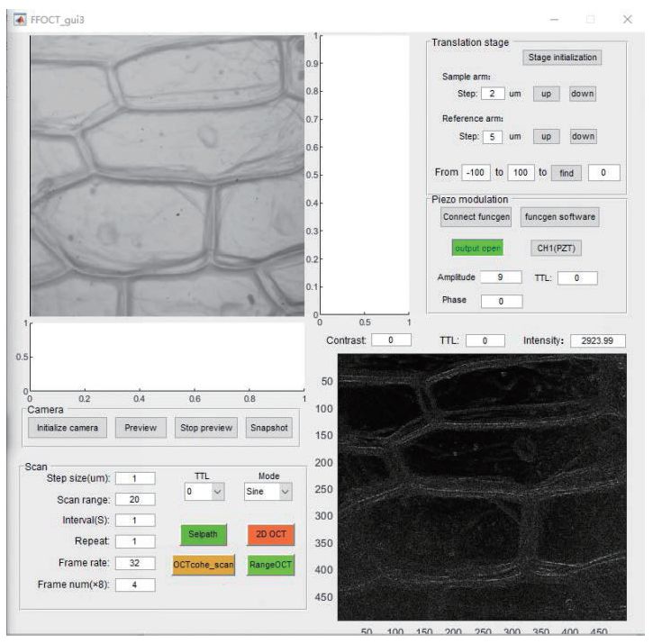The height and width of the screenshot is (644, 653).
Task: Click the green RangeOCT button
Action: coord(271,565)
